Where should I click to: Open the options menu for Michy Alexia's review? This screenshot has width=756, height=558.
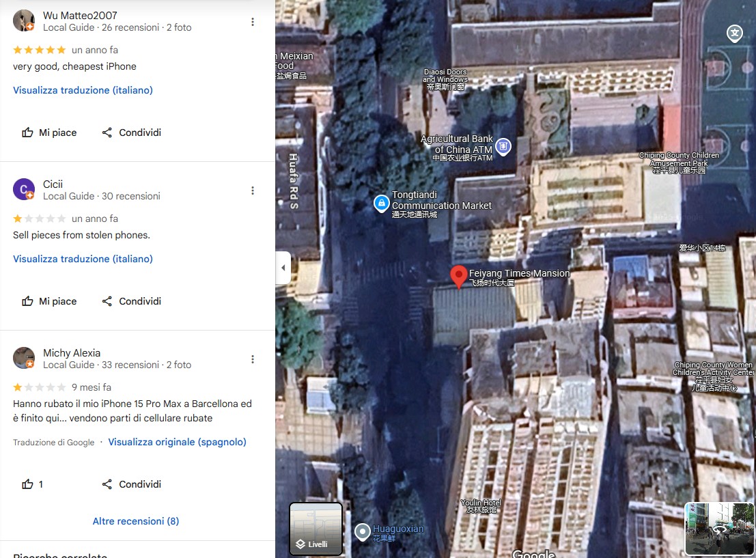click(253, 359)
